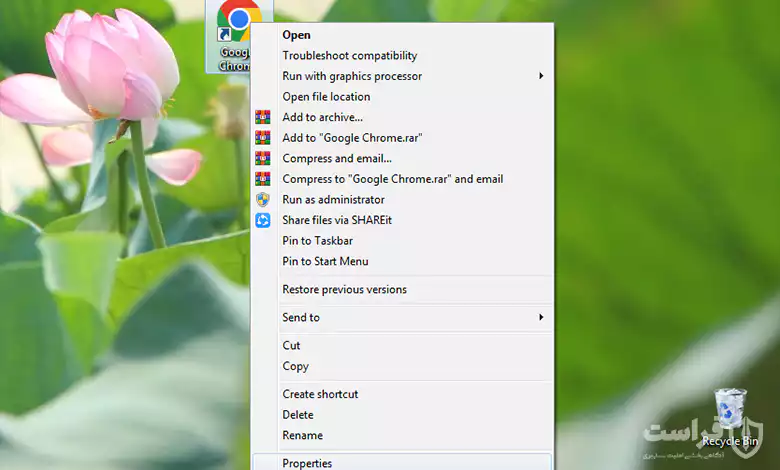This screenshot has height=470, width=780.
Task: Choose Properties at the menu bottom
Action: [402, 462]
